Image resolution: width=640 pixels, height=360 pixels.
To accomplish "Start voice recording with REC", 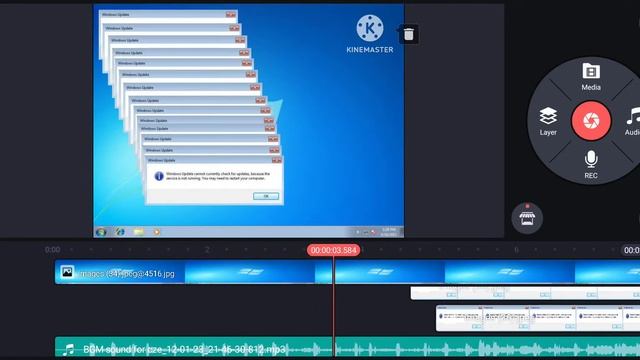I will (591, 164).
